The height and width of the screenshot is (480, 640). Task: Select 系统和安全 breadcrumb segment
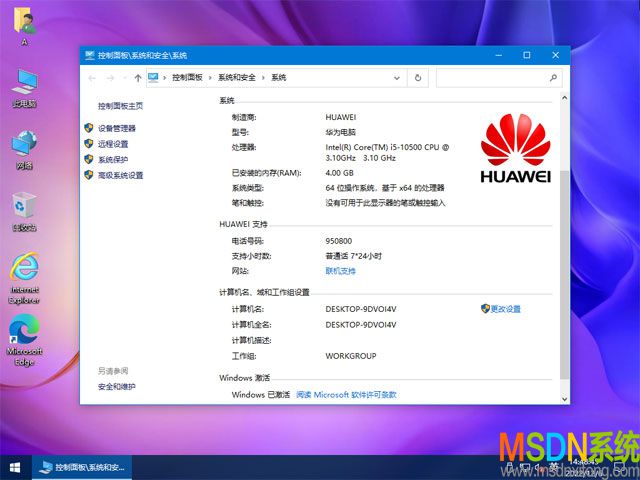(237, 78)
